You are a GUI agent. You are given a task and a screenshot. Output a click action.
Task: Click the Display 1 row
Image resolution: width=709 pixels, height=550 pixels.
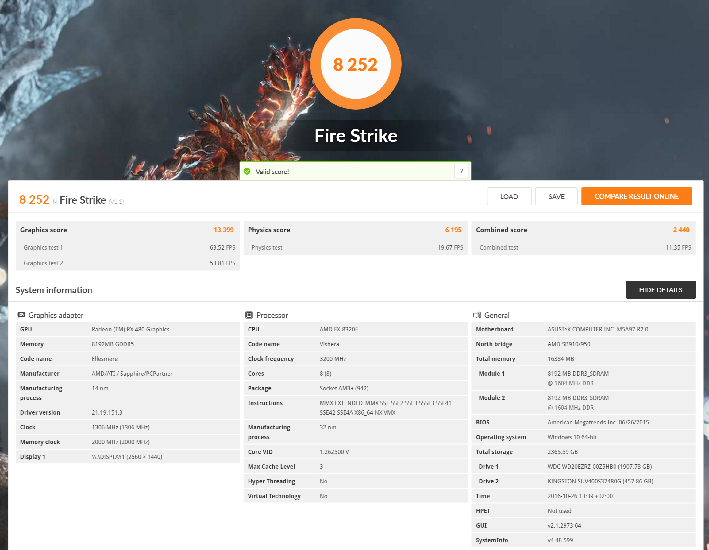pos(128,456)
